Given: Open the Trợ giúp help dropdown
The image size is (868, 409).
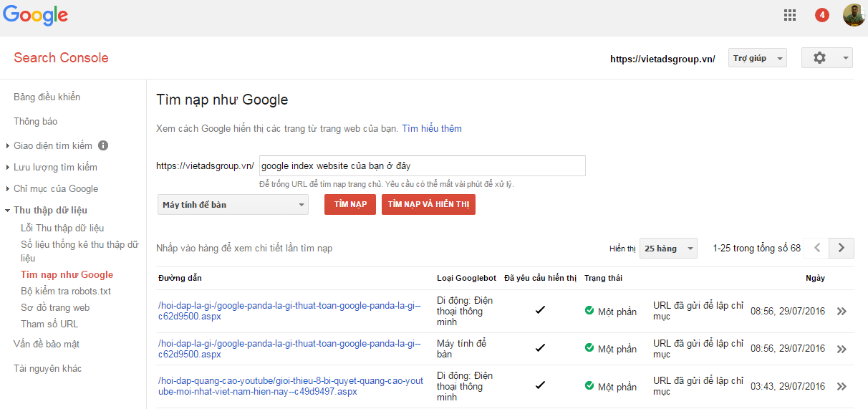Looking at the screenshot, I should (x=757, y=58).
